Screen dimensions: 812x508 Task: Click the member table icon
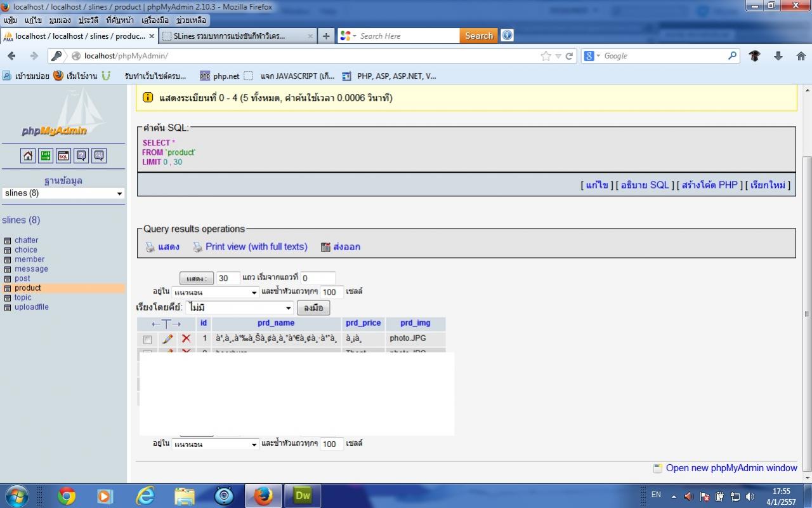tap(8, 260)
